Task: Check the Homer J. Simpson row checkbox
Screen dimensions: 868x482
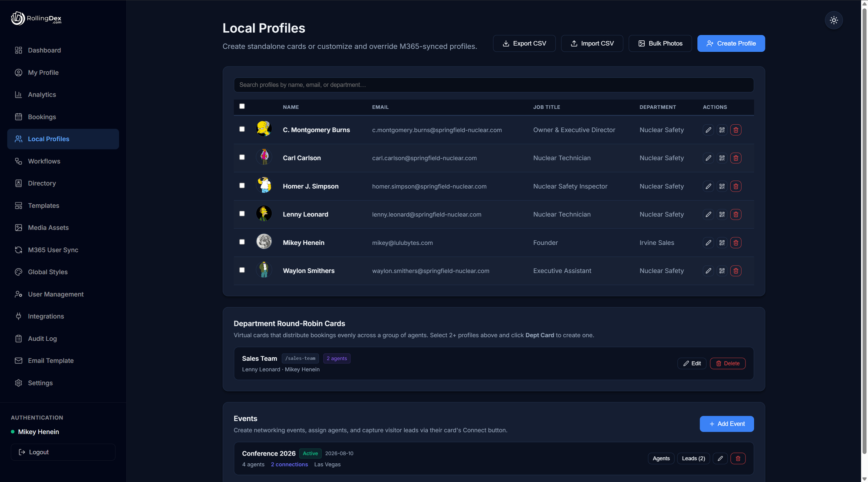Action: pyautogui.click(x=242, y=186)
